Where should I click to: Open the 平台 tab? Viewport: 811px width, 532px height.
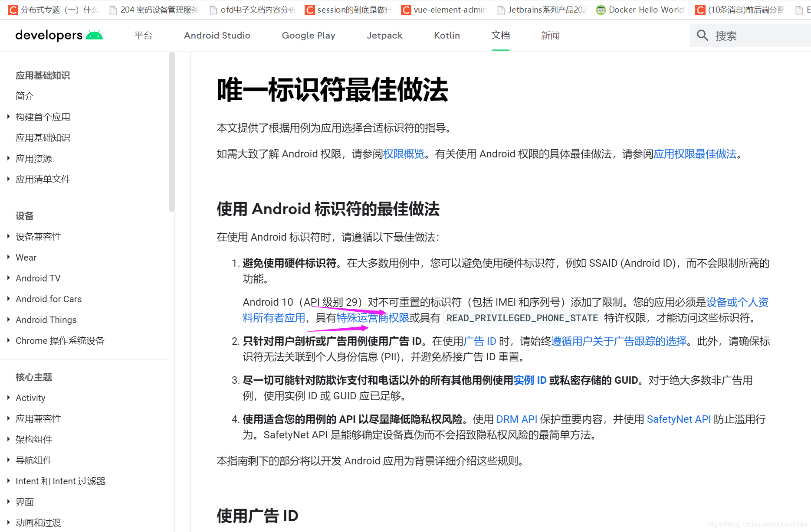pos(143,36)
